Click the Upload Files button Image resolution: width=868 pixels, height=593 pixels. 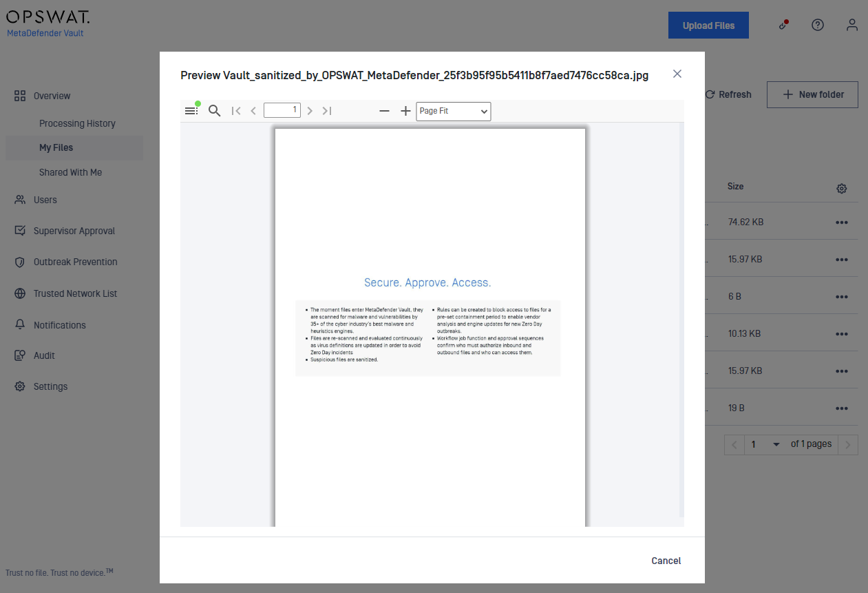[x=708, y=25]
